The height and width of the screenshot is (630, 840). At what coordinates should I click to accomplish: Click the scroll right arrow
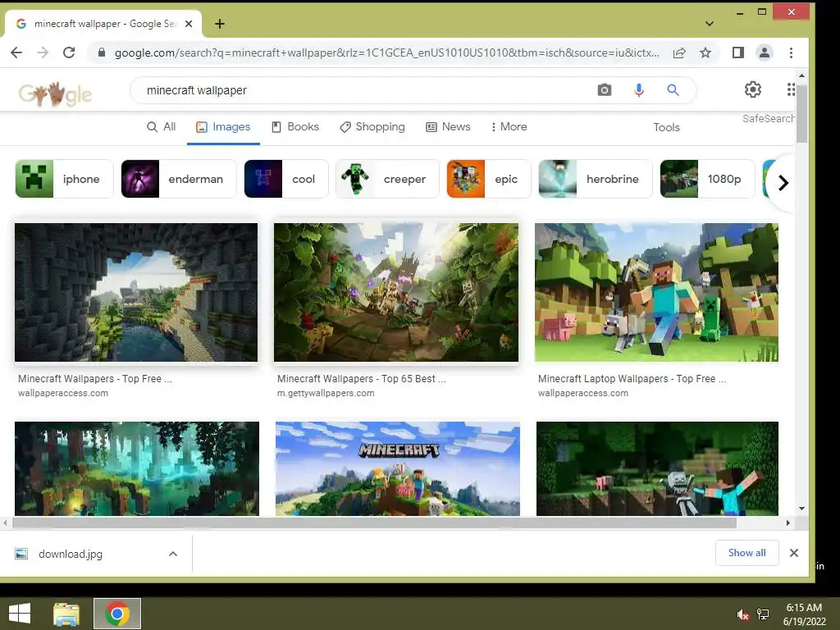787,523
